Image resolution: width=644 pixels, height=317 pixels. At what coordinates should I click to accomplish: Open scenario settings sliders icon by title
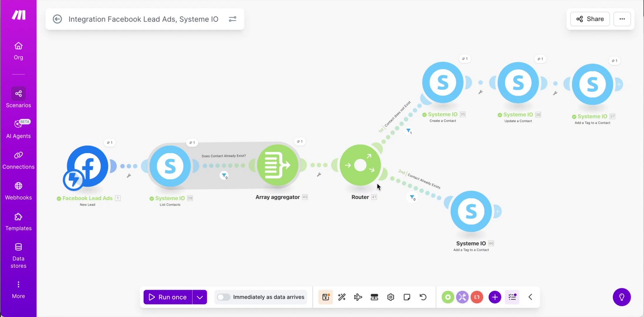click(232, 19)
